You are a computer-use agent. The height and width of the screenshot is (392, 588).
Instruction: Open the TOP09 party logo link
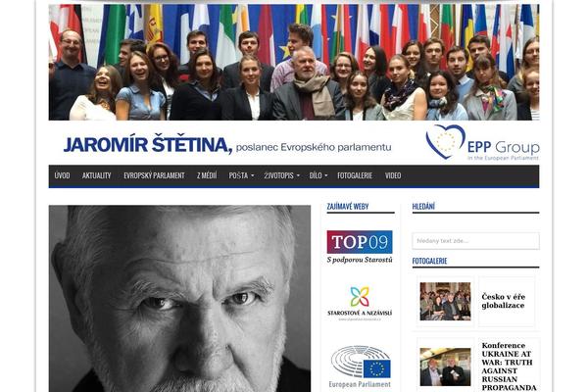click(360, 246)
